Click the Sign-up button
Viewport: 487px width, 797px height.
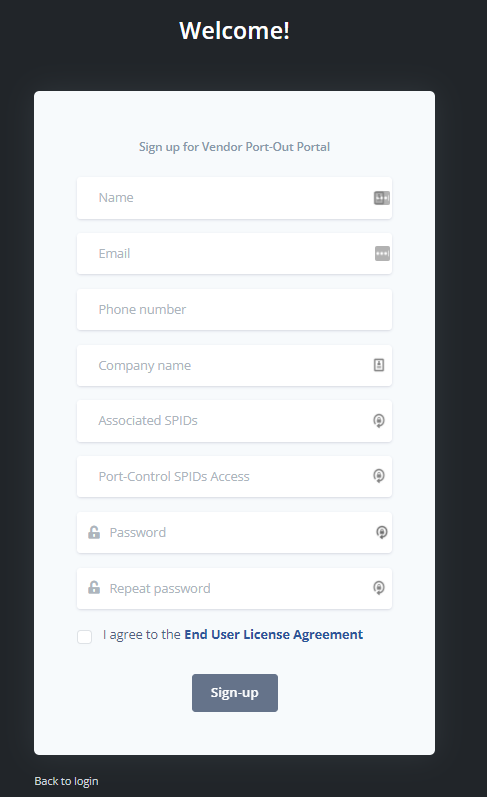click(235, 693)
